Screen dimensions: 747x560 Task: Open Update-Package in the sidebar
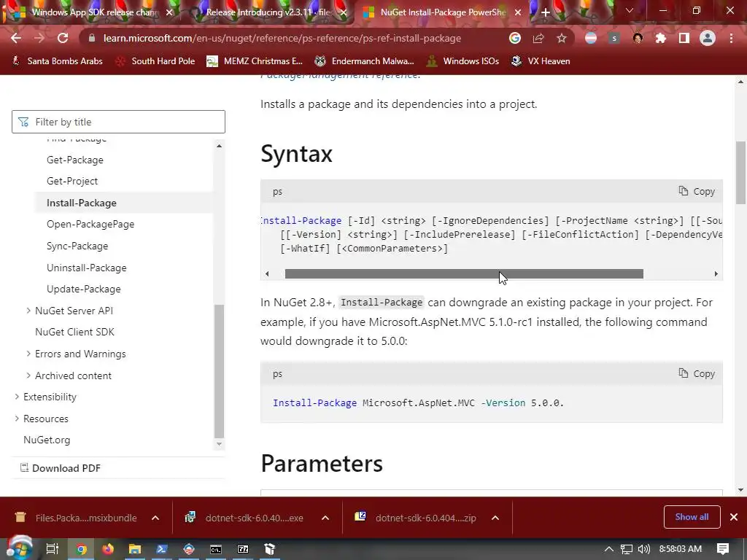(83, 289)
